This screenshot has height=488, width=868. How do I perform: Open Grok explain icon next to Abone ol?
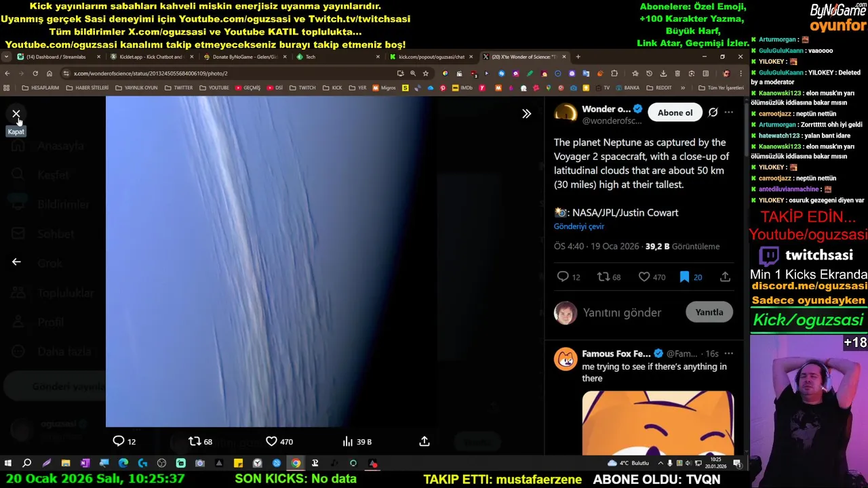(x=713, y=113)
